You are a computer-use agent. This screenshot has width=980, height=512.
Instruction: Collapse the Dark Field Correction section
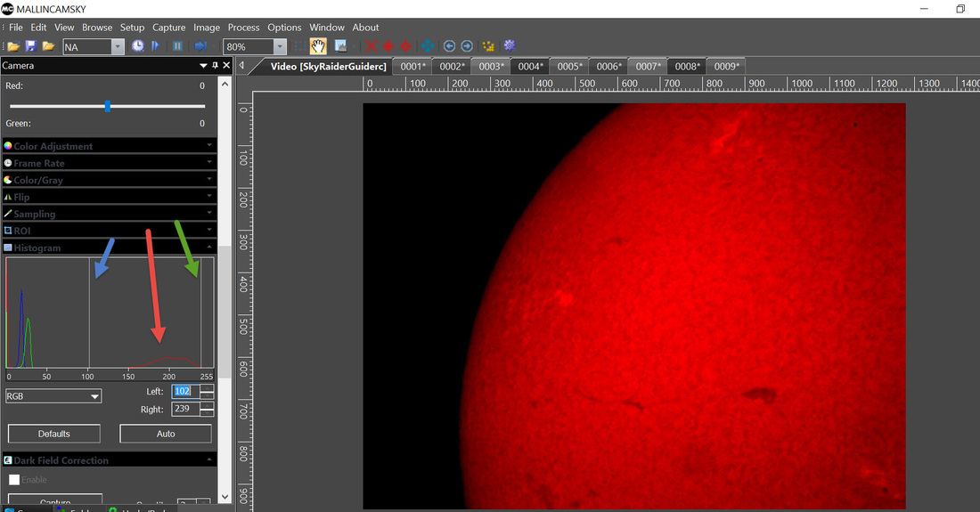pyautogui.click(x=110, y=459)
